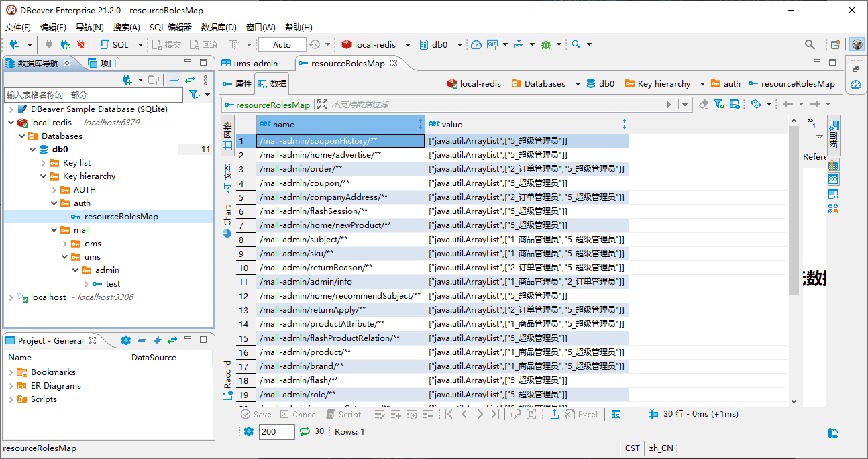The width and height of the screenshot is (868, 459).
Task: Switch to the Chart side view
Action: click(x=227, y=221)
